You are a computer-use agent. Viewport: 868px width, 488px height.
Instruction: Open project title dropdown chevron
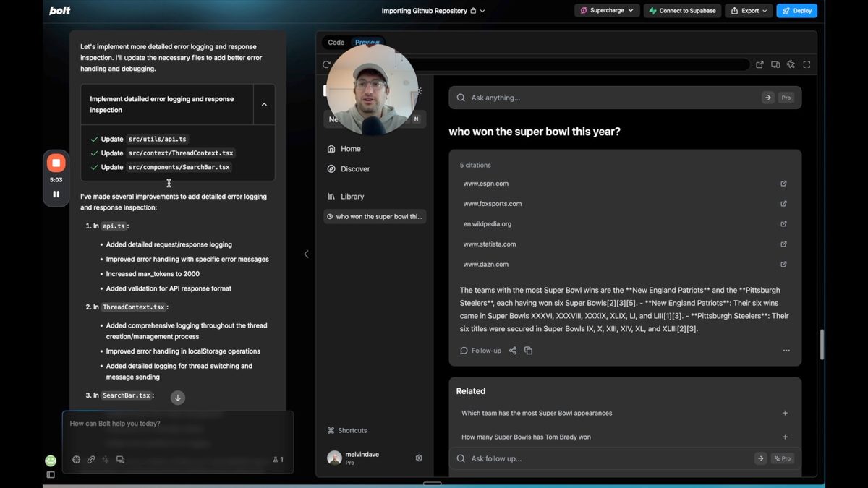(x=482, y=11)
